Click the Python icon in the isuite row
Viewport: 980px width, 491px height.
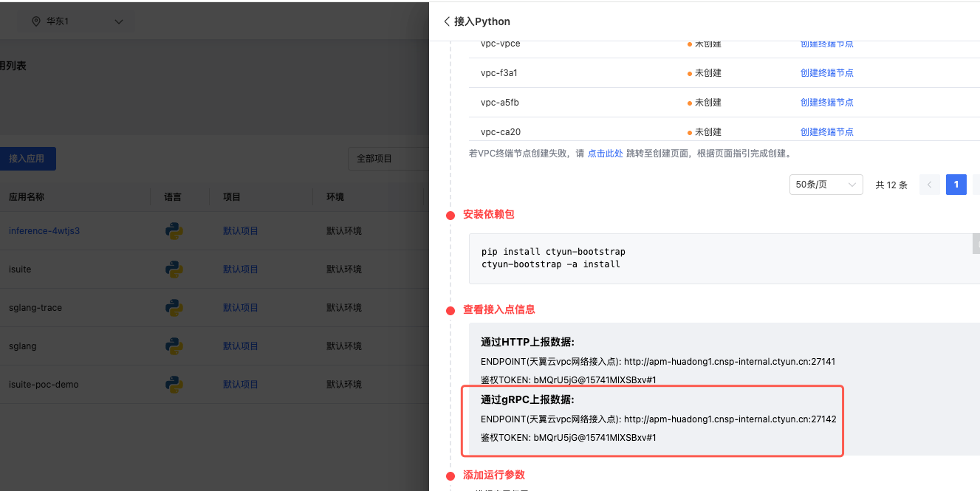(174, 269)
